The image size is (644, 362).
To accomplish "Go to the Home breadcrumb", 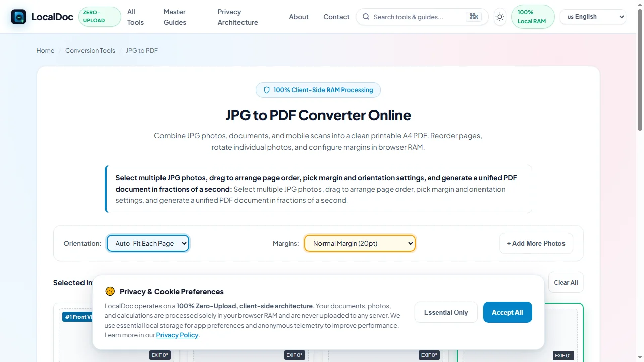I will (x=45, y=50).
